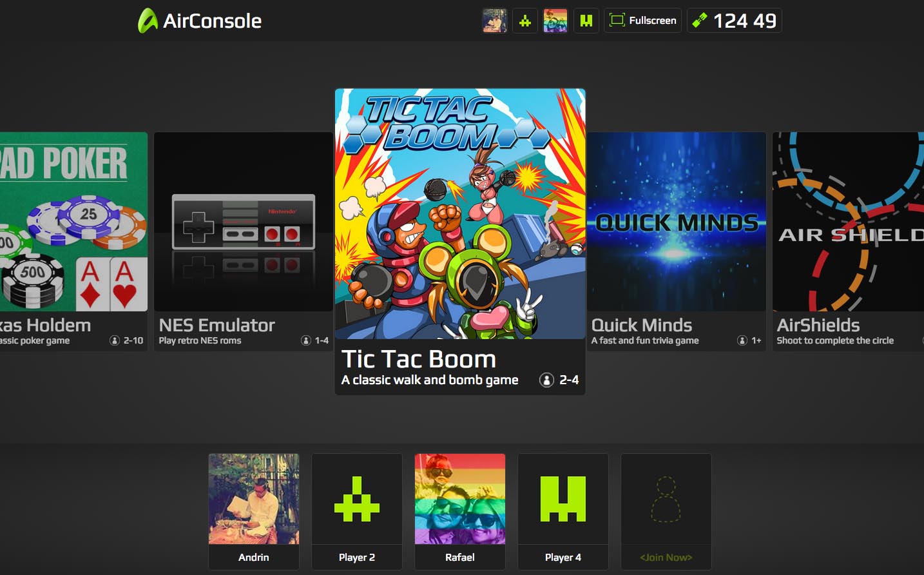Select the NES Emulator game tile
The image size is (924, 575).
pos(244,242)
